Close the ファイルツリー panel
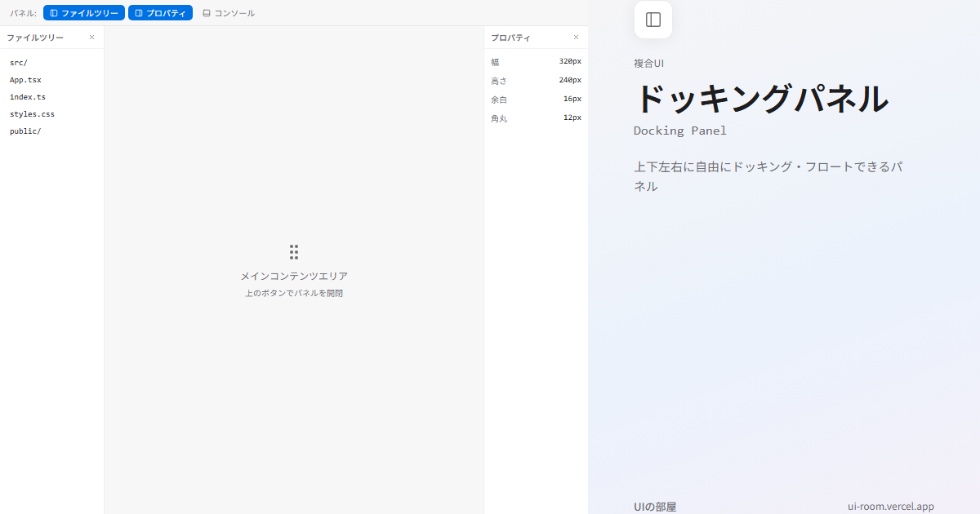The image size is (980, 514). pyautogui.click(x=91, y=38)
